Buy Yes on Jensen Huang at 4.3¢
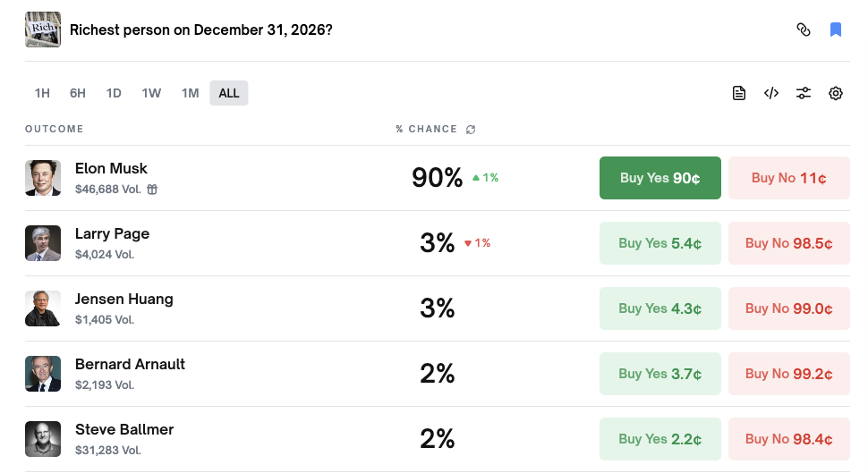868x473 pixels. [660, 308]
